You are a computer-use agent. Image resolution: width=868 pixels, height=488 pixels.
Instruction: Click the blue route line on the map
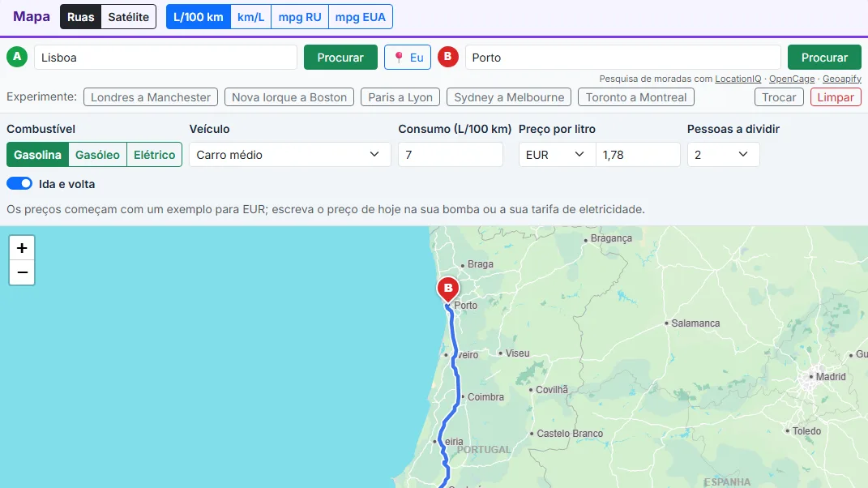coord(459,387)
